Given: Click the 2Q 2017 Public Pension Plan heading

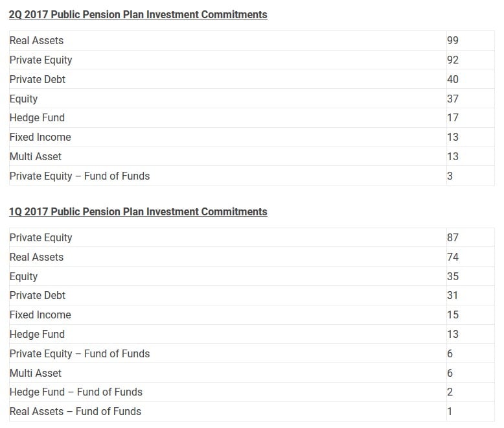Looking at the screenshot, I should 138,14.
